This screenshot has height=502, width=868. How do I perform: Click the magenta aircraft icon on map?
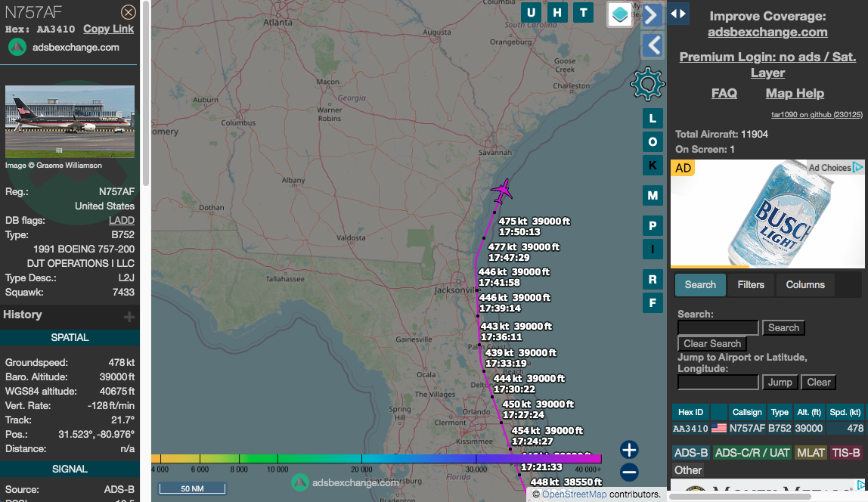point(502,191)
